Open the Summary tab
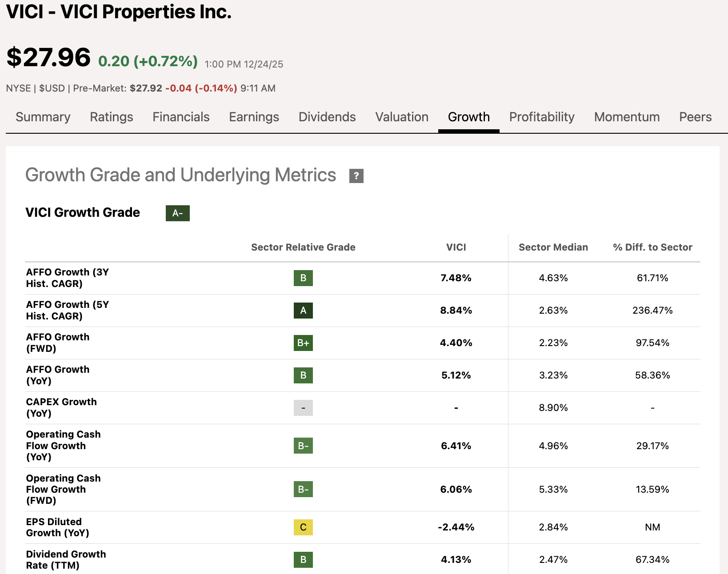The height and width of the screenshot is (574, 728). pyautogui.click(x=43, y=117)
